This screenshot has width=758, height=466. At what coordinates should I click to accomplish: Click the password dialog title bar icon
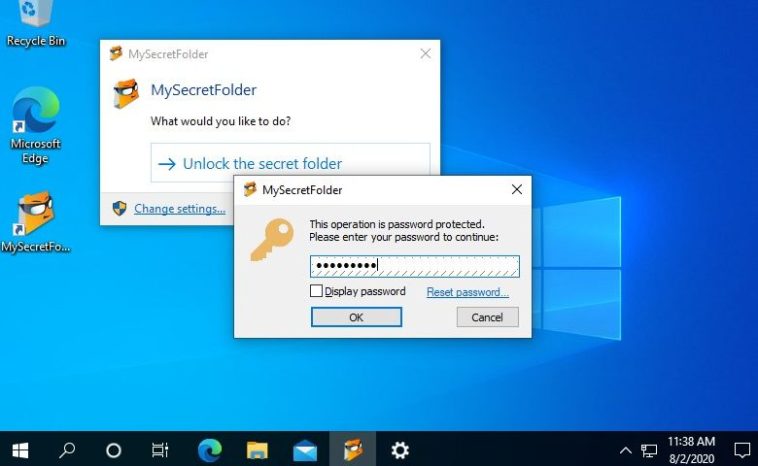click(250, 189)
